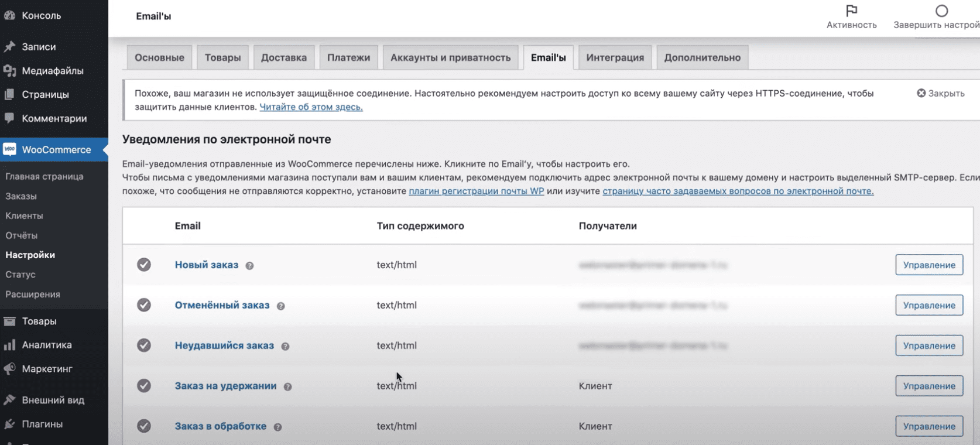Click the Маркетинг megaphone icon

[9, 369]
